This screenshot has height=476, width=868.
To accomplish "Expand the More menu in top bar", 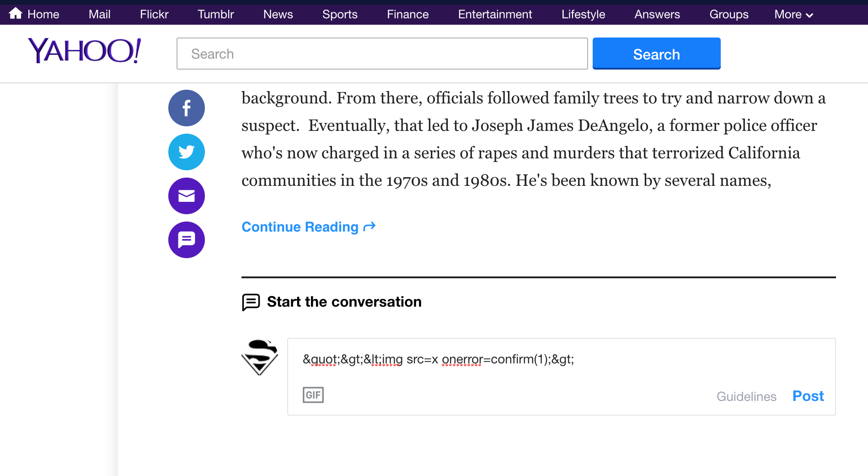I will point(794,15).
